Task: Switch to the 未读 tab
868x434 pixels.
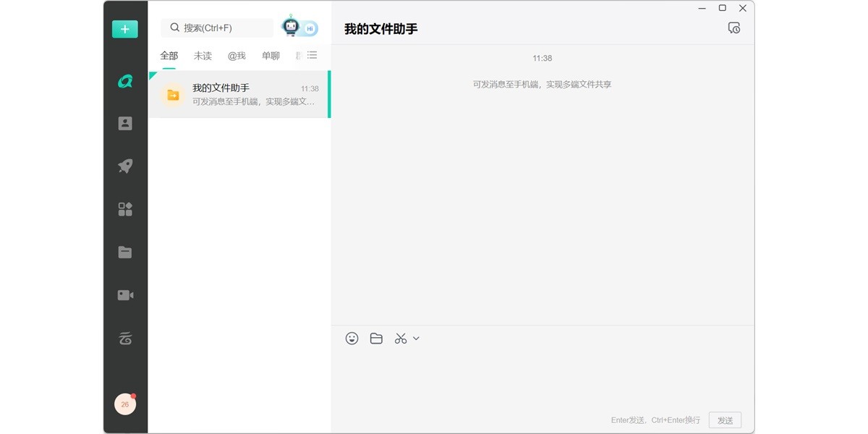Action: 203,56
